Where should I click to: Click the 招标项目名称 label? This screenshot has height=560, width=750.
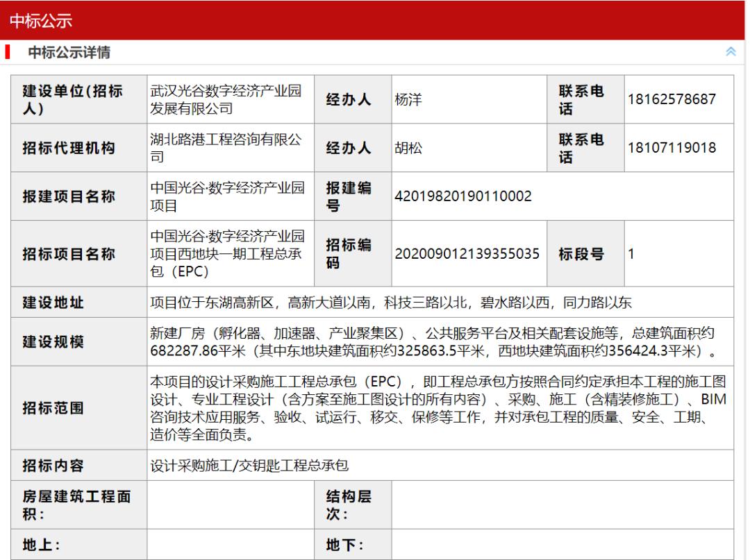coord(69,254)
